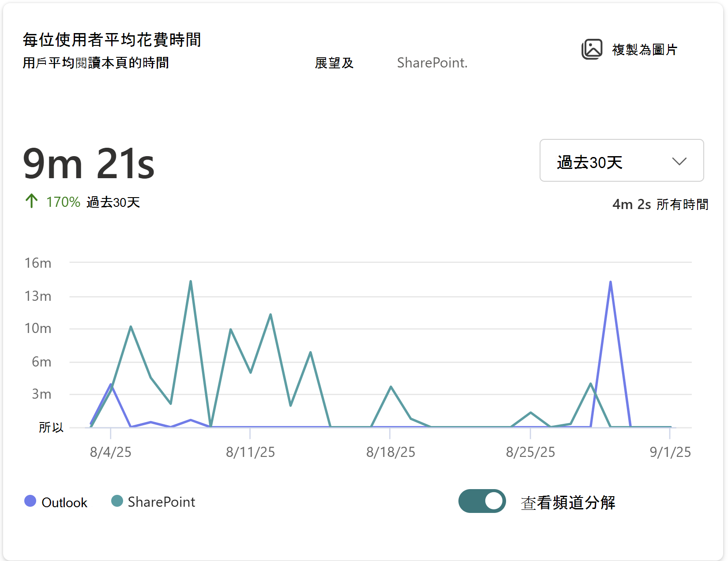
Task: Click the 9m 21s average time value
Action: tap(89, 164)
